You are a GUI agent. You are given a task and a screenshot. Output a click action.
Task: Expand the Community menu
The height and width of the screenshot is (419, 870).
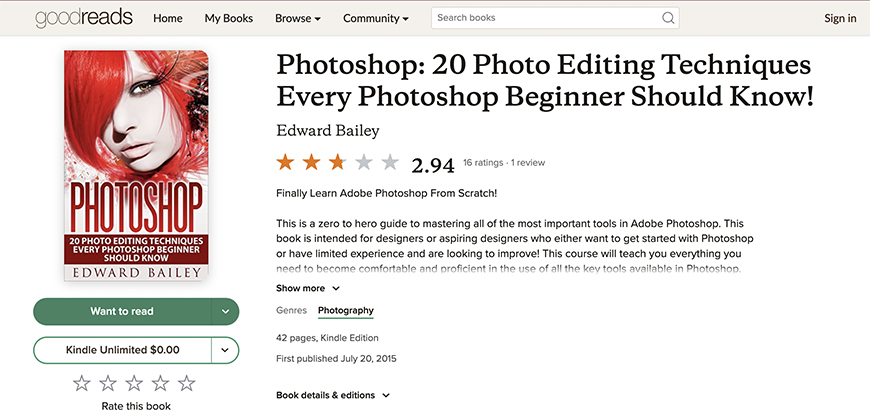point(376,18)
